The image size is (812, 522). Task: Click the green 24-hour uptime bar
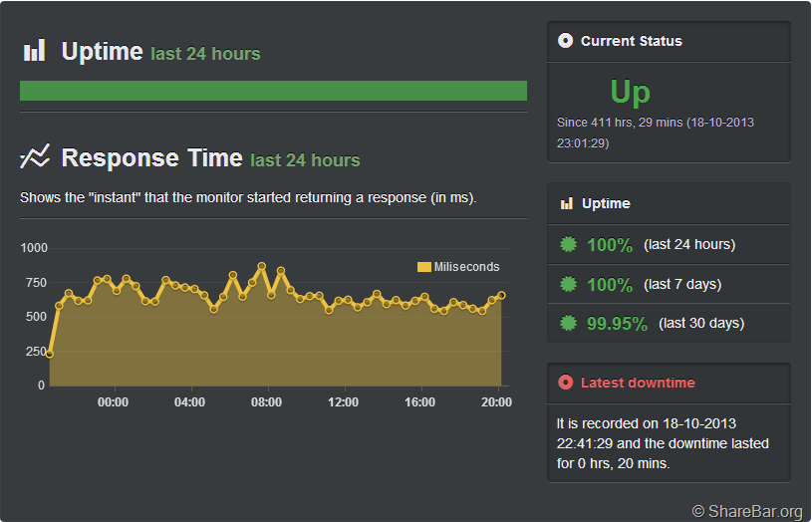pos(273,91)
